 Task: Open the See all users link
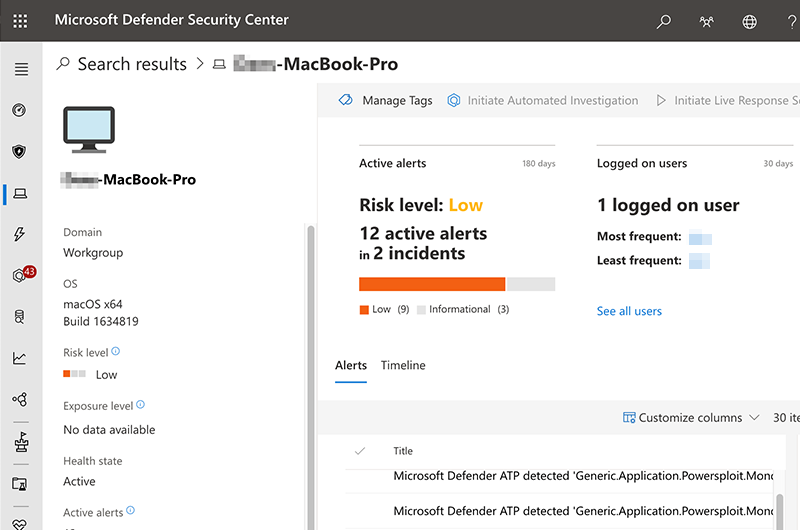click(x=629, y=311)
